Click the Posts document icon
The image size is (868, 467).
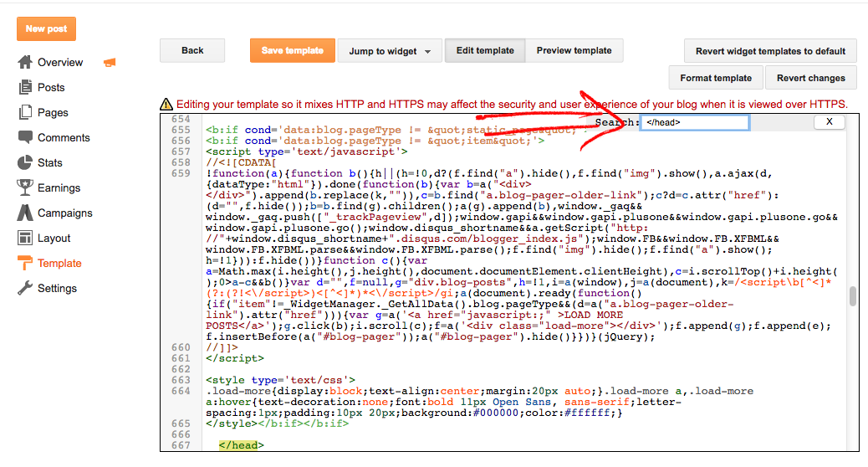pos(25,87)
